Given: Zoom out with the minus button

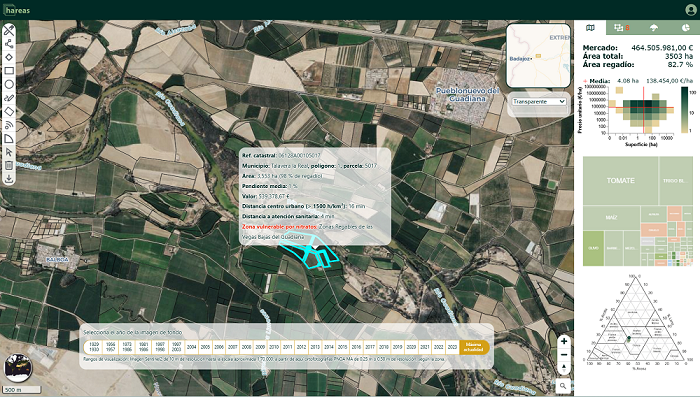Looking at the screenshot, I should [x=564, y=355].
